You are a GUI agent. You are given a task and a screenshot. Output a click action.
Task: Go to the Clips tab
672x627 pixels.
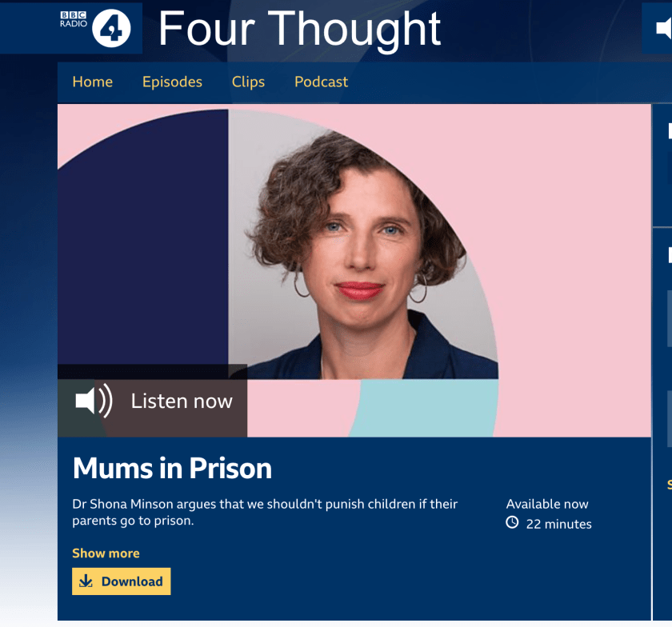coord(248,82)
